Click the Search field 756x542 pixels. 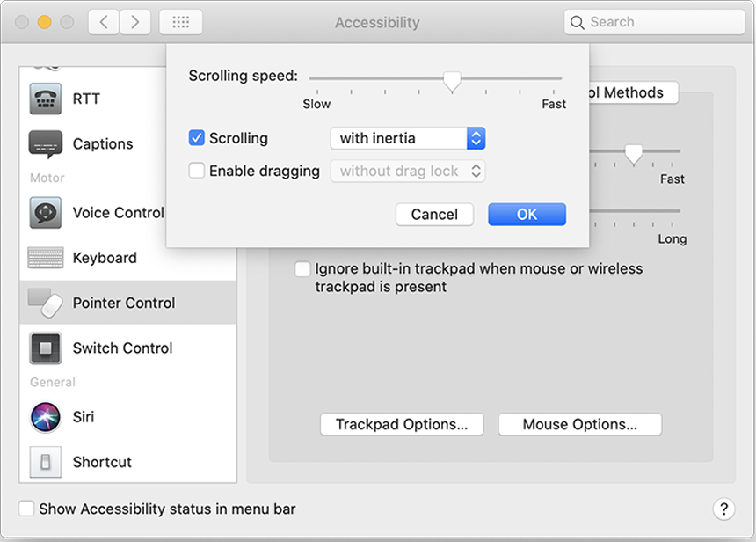click(654, 21)
